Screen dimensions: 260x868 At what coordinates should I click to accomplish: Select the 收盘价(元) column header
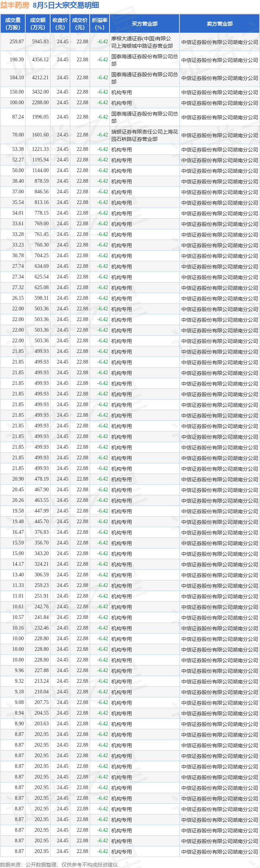point(60,24)
